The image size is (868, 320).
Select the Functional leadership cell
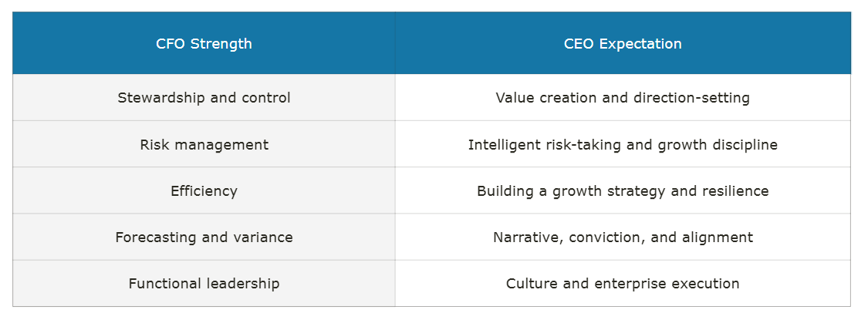pyautogui.click(x=204, y=283)
